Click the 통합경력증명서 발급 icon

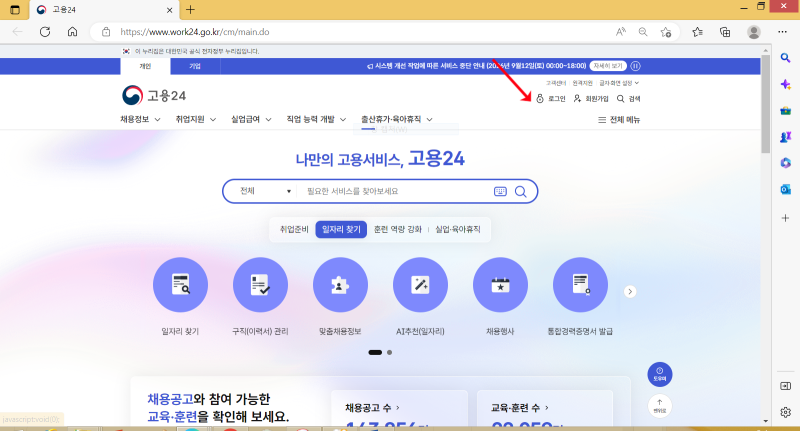[580, 285]
